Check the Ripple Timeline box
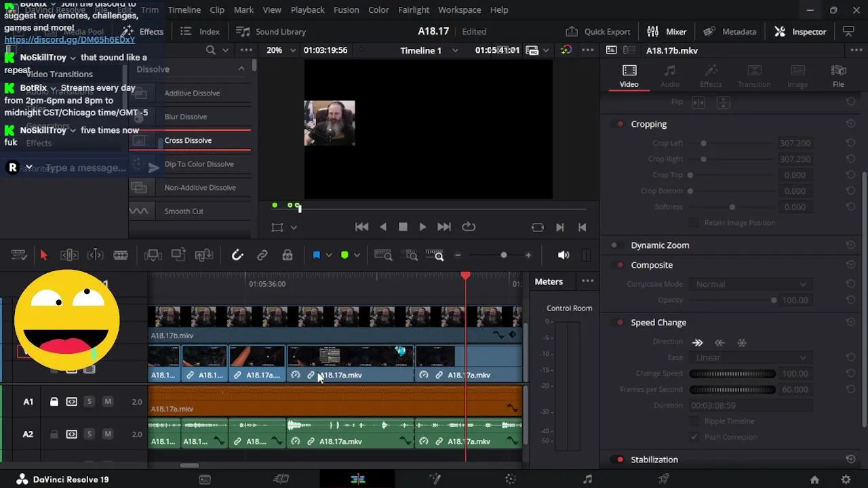 694,421
